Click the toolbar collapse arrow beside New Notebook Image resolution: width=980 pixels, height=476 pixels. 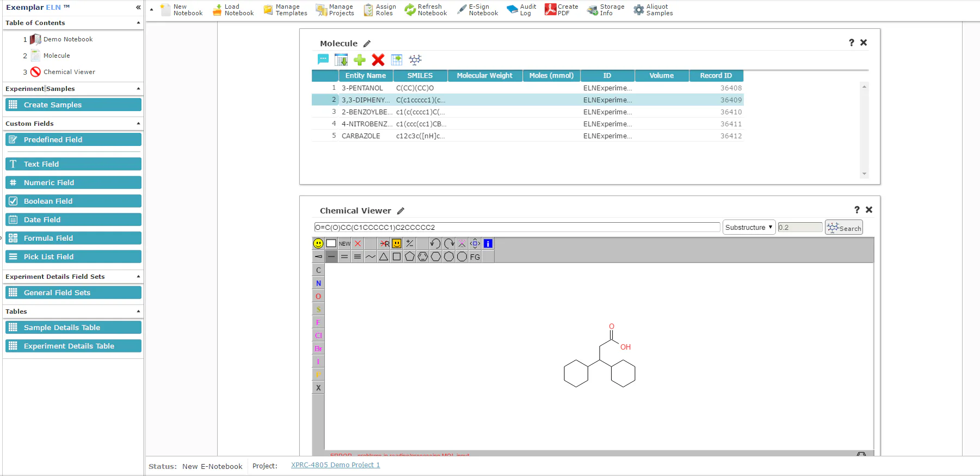click(151, 9)
